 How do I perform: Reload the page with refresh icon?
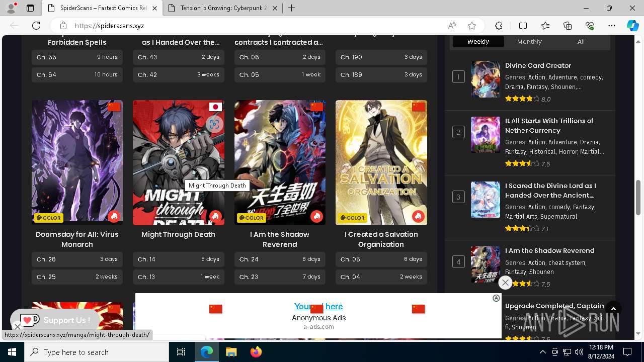click(36, 26)
